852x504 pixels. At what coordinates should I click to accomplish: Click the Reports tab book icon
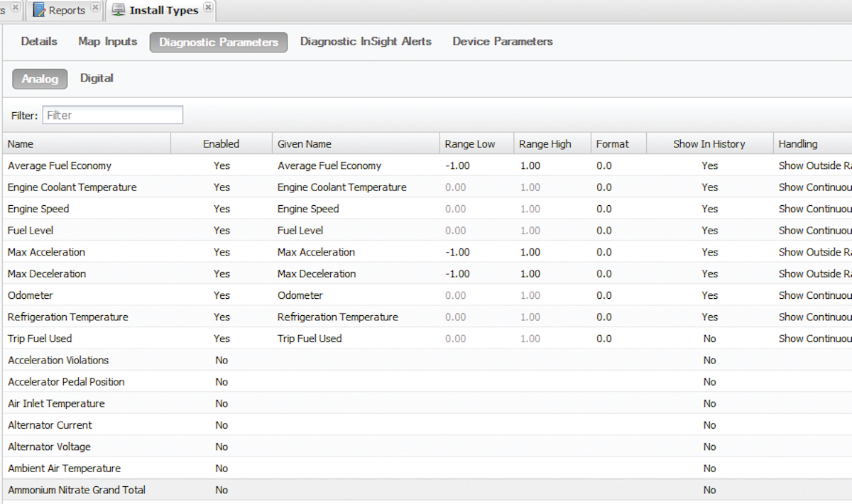click(x=39, y=11)
